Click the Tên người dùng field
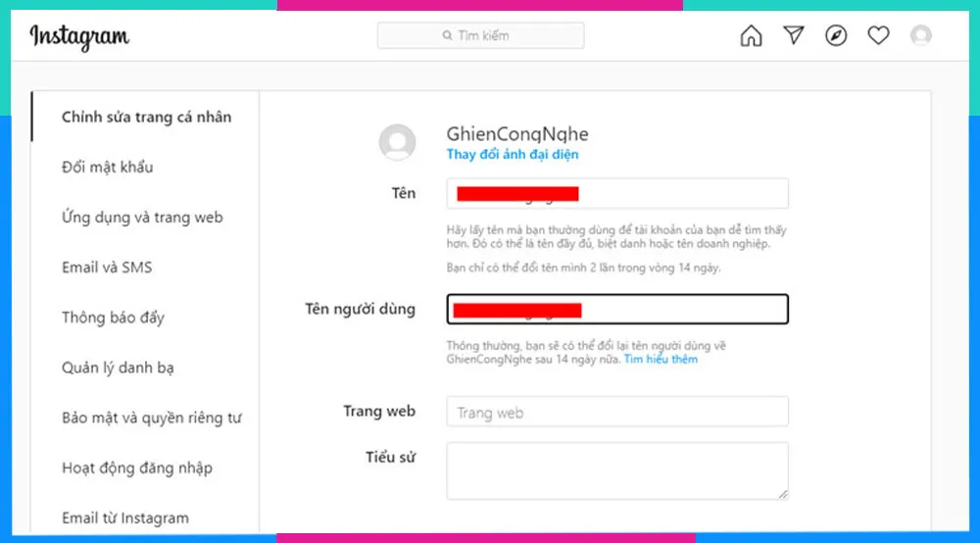Image resolution: width=980 pixels, height=543 pixels. (617, 310)
